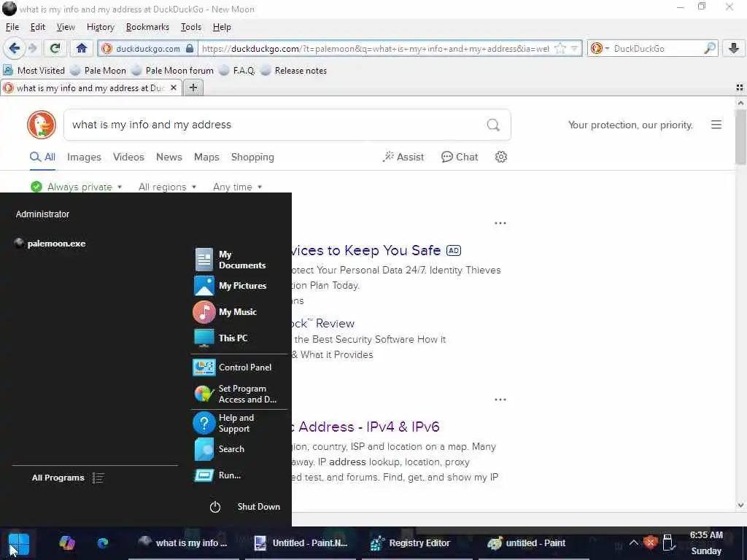
Task: Reload the page with the Refresh icon
Action: (x=55, y=48)
